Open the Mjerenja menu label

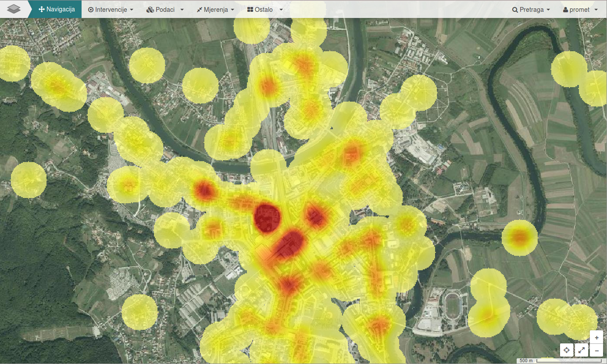216,10
